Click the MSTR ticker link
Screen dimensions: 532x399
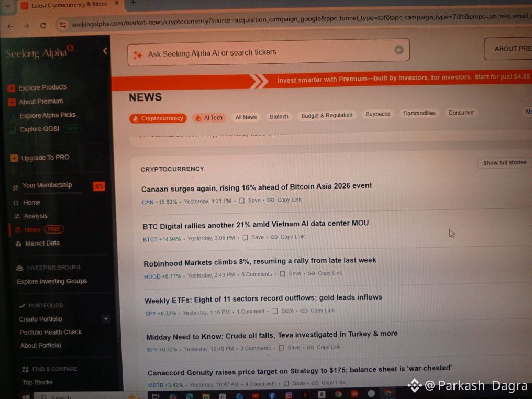(x=156, y=385)
